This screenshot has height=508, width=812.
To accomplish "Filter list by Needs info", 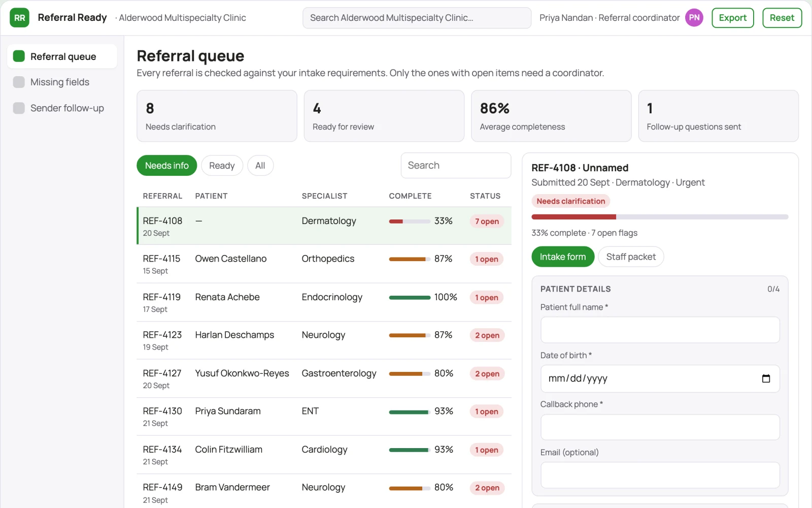I will [166, 166].
